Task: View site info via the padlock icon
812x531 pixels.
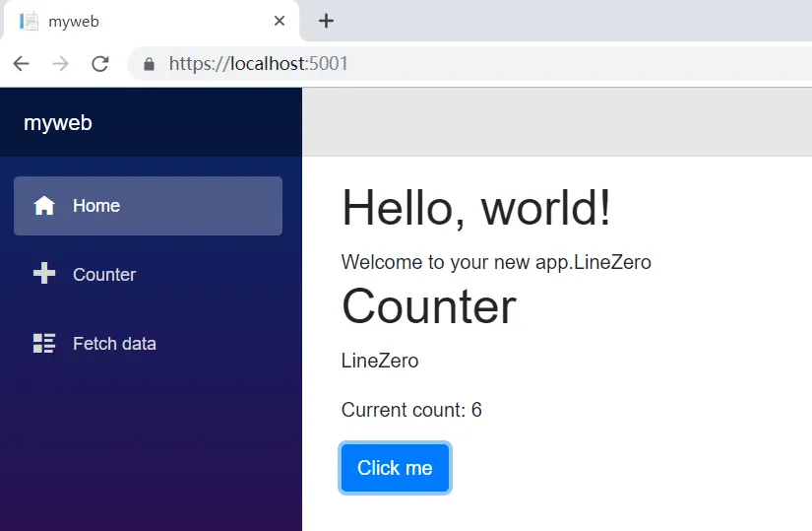Action: pyautogui.click(x=150, y=64)
